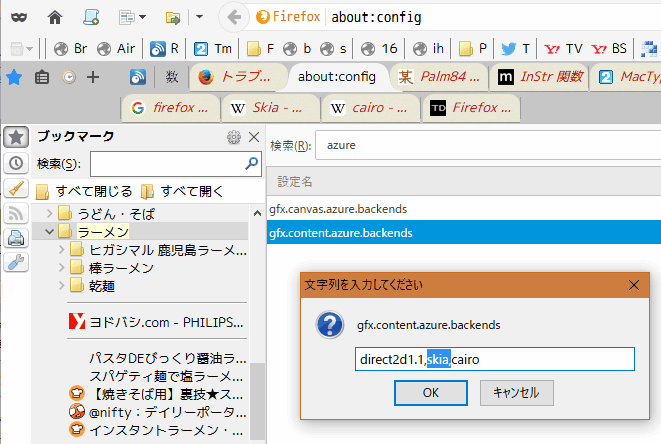Expand the うどん・そば folder
This screenshot has width=661, height=444.
point(49,213)
